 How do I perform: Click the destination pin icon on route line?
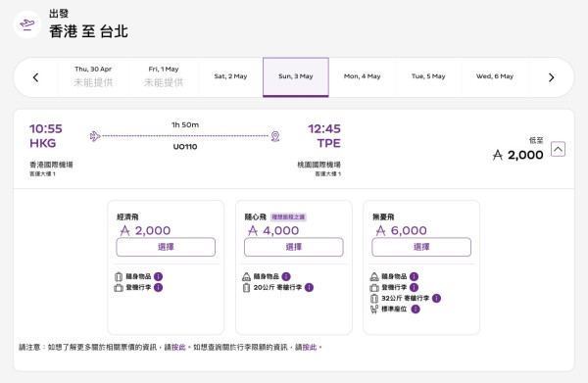(x=275, y=136)
